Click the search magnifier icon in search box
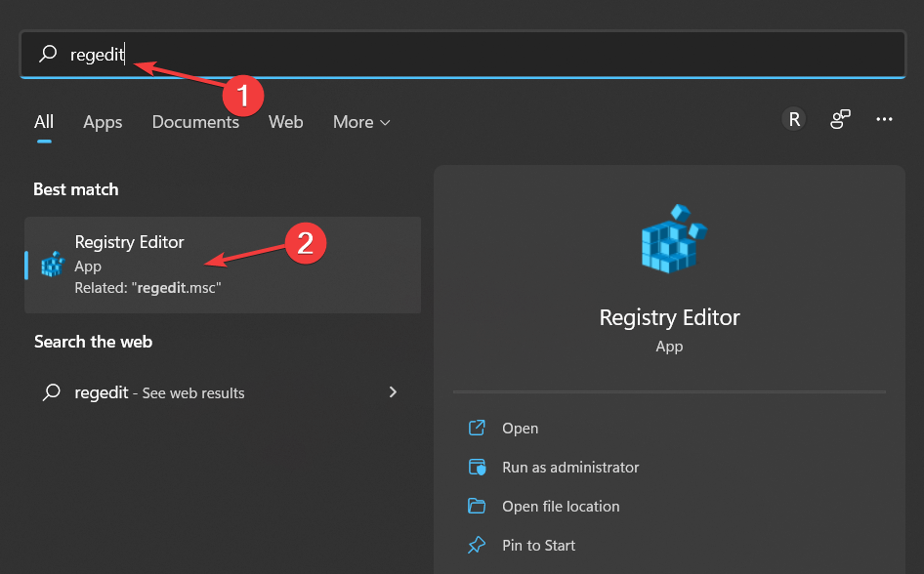 (x=48, y=54)
